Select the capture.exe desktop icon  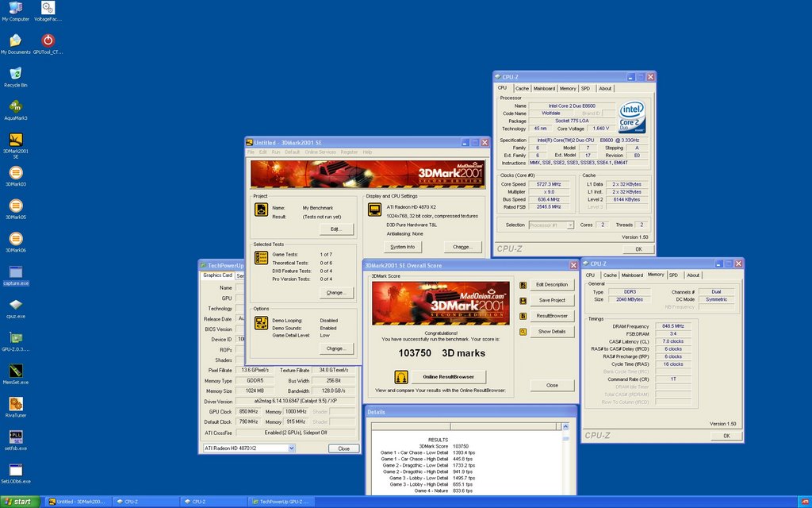pyautogui.click(x=16, y=275)
